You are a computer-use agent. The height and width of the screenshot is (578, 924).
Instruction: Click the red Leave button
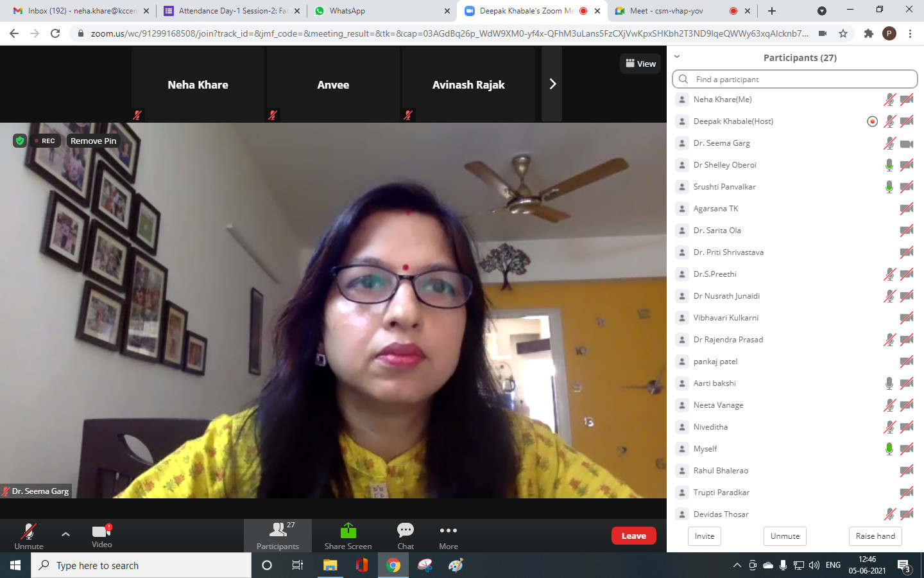pyautogui.click(x=633, y=536)
